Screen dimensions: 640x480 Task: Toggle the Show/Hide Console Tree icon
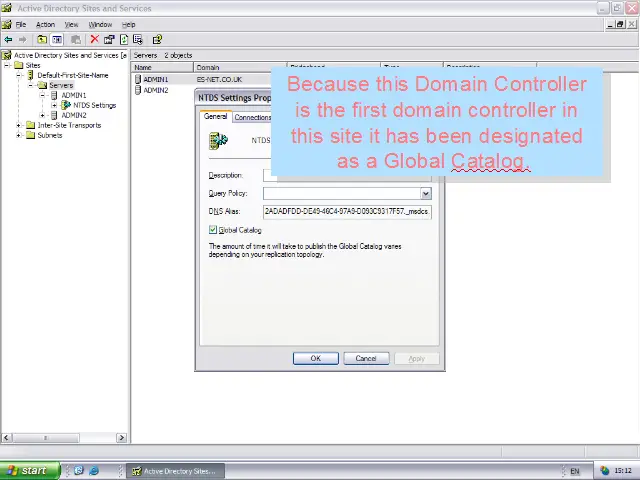[57, 40]
